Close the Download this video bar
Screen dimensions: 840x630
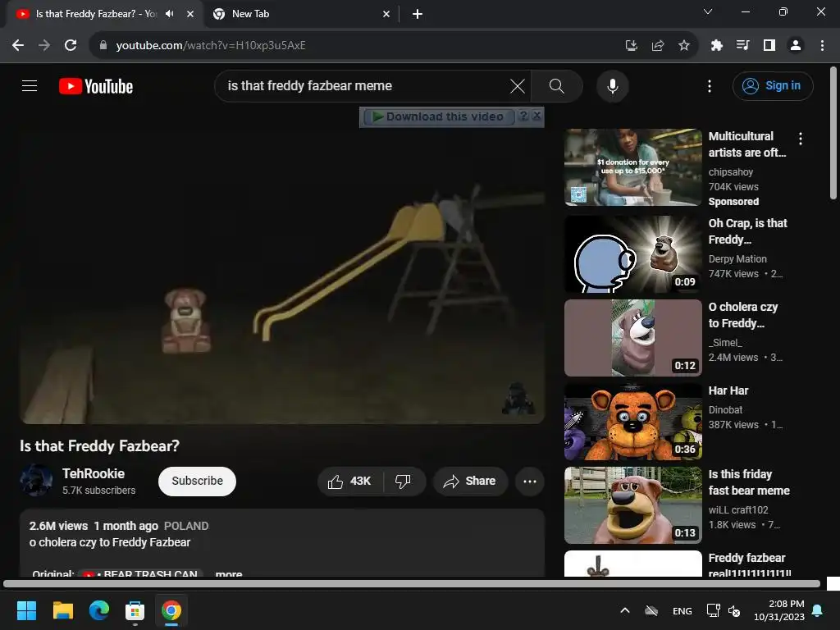tap(536, 116)
